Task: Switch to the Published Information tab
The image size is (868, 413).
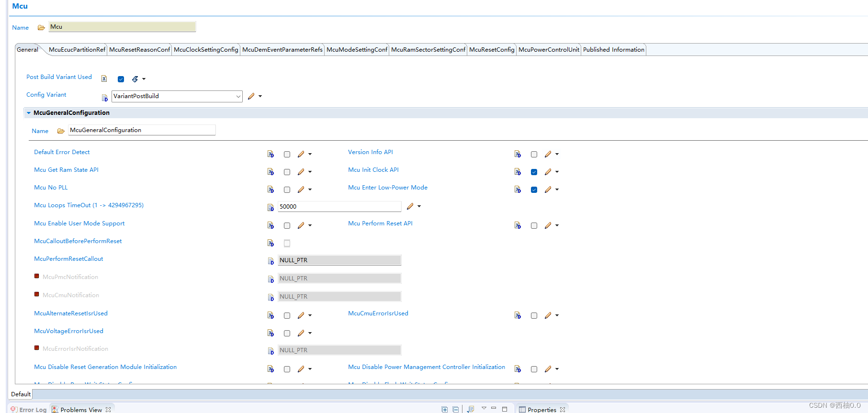Action: 614,50
